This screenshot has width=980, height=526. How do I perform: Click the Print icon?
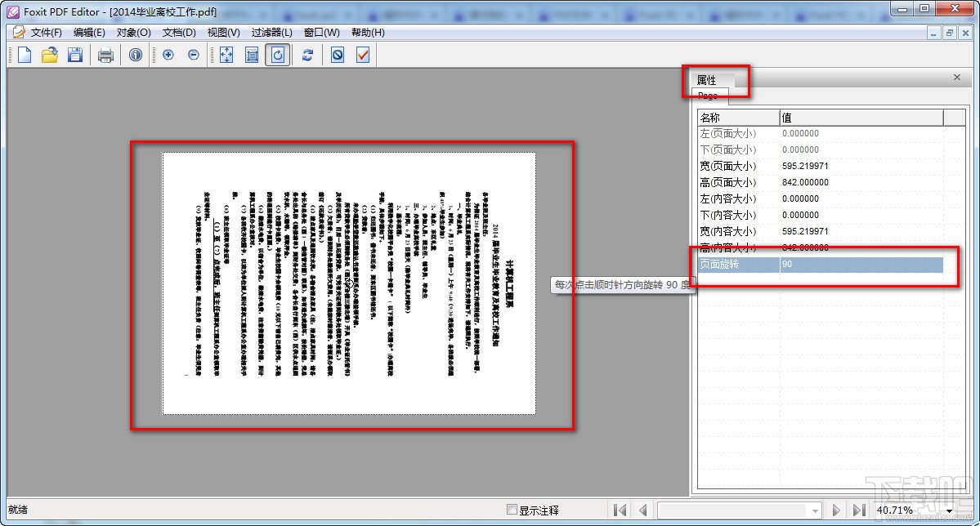click(106, 55)
